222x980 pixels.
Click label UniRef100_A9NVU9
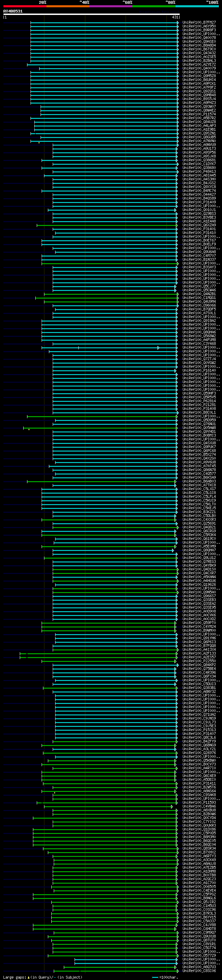click(x=199, y=145)
